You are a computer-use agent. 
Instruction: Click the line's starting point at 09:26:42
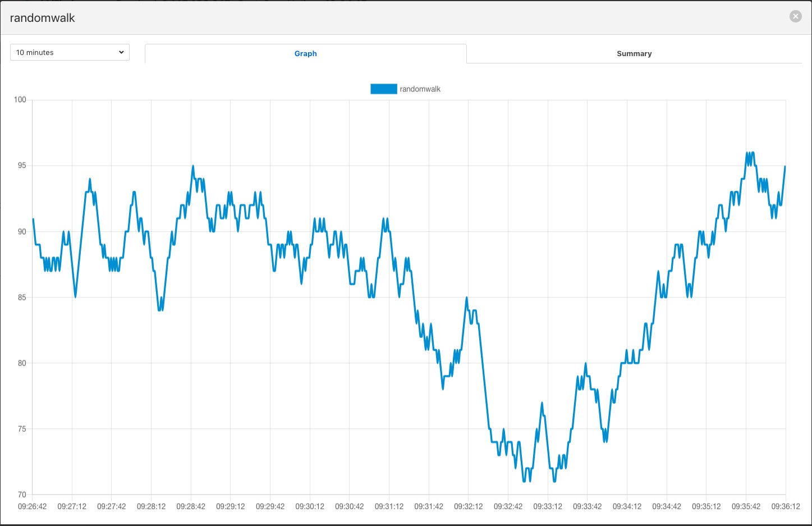(x=33, y=219)
